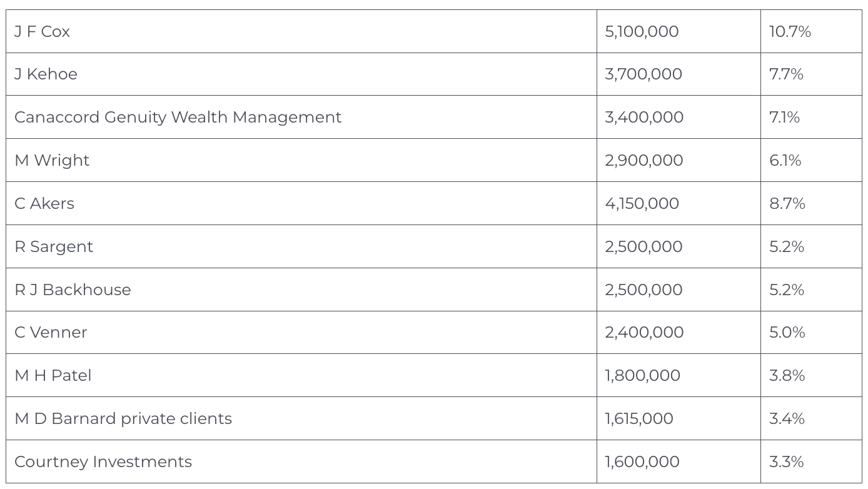Select the J Kehoe row name
Viewport: 868px width, 489px height.
[46, 74]
